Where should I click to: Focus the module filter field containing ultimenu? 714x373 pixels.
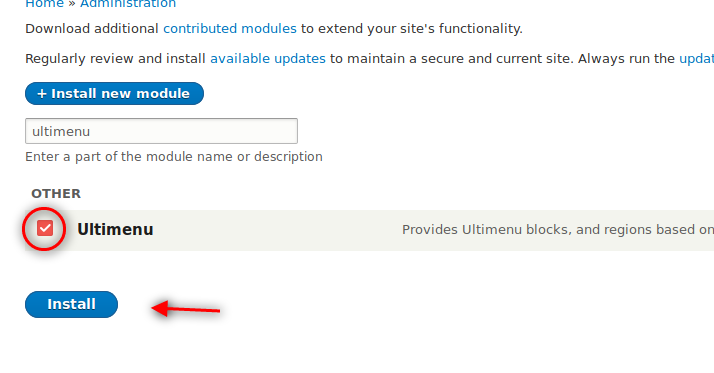coord(161,131)
